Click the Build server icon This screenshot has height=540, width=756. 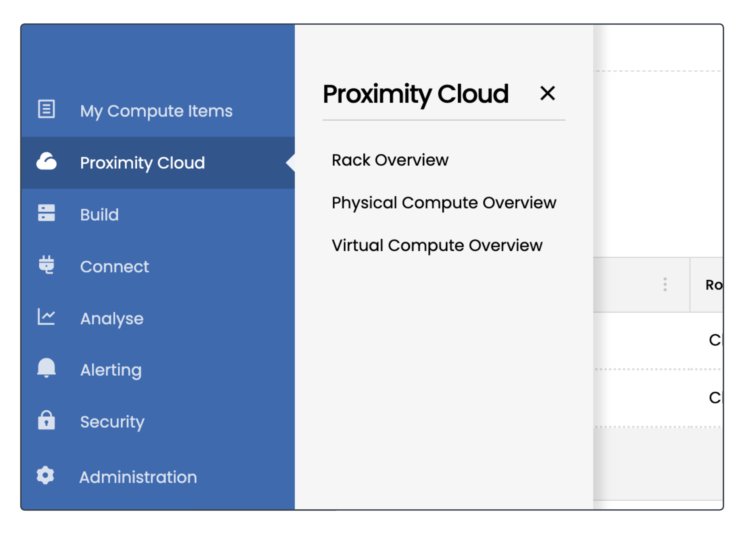[46, 213]
